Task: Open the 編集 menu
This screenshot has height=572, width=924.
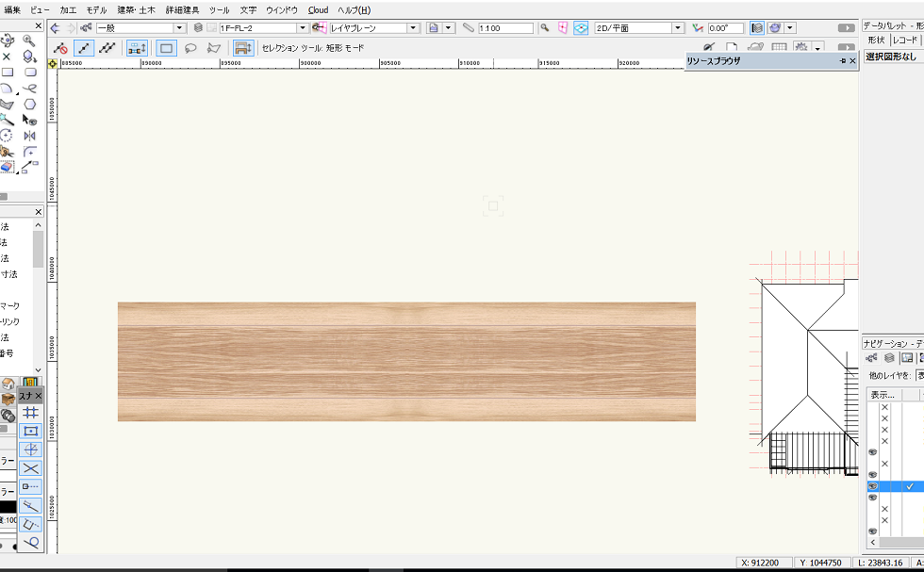Action: [x=12, y=10]
